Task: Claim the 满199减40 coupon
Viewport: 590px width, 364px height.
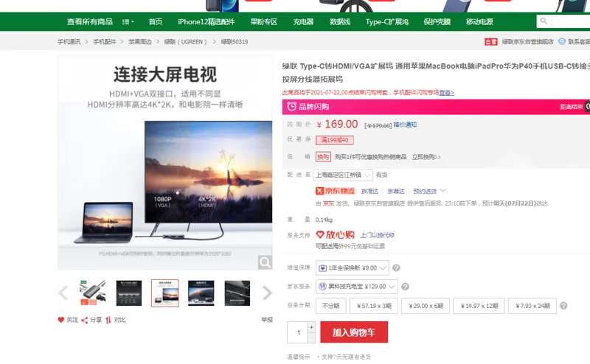Action: point(335,140)
